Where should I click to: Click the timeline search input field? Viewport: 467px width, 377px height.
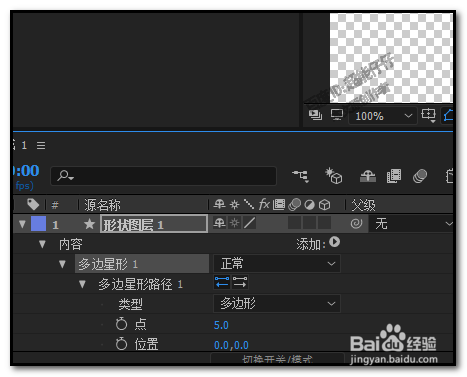pyautogui.click(x=163, y=176)
